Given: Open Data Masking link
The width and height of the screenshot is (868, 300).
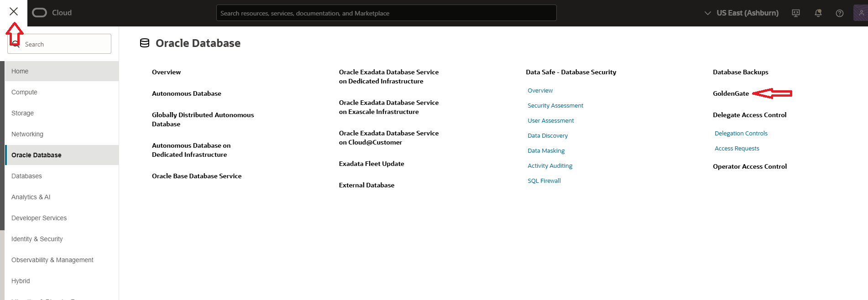Looking at the screenshot, I should click(x=546, y=151).
